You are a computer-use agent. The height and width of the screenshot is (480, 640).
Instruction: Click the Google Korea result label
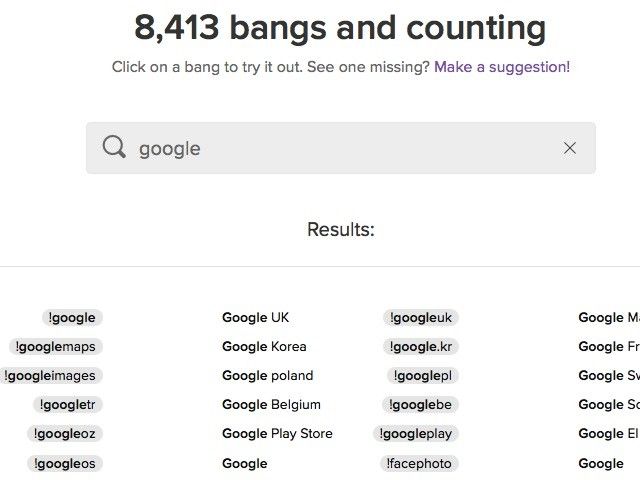click(264, 347)
